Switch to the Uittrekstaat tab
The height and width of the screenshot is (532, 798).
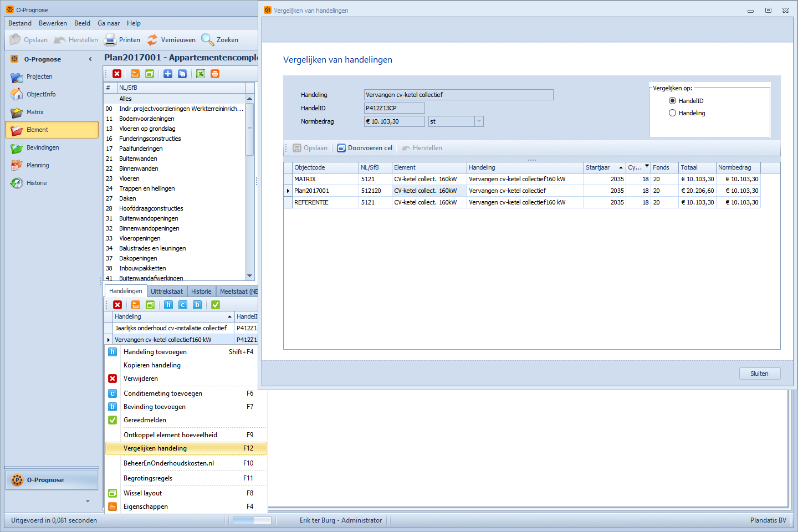tap(166, 291)
